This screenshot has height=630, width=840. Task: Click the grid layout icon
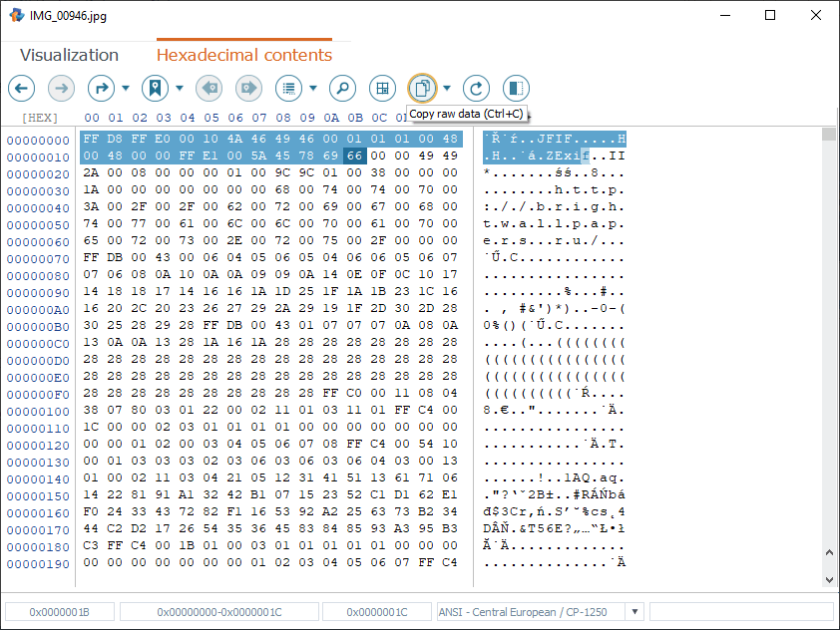382,88
